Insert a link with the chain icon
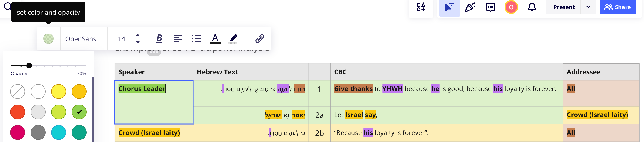 (260, 38)
